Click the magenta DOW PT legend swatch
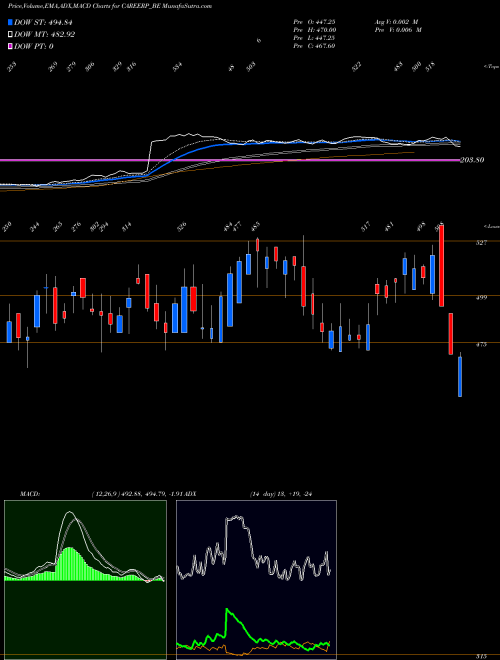 click(10, 46)
